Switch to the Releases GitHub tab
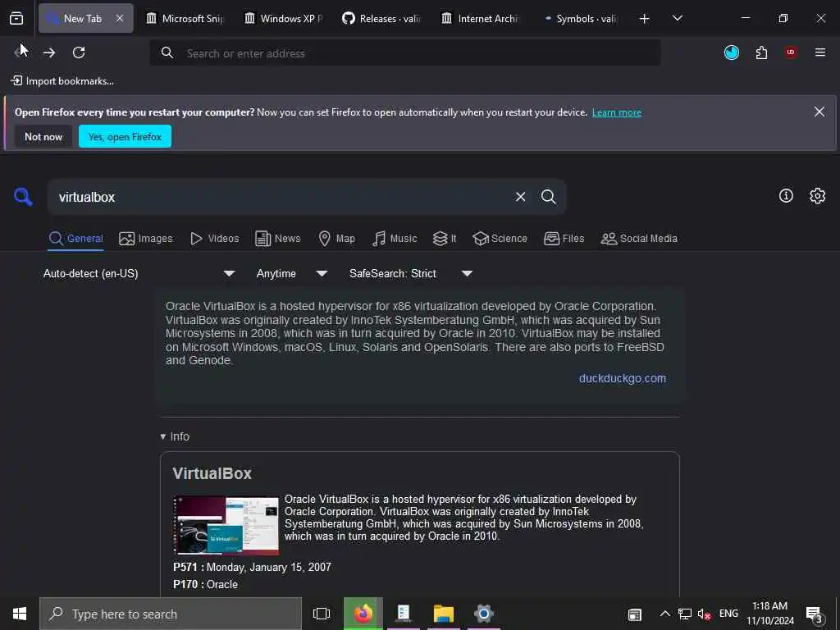The image size is (840, 630). [x=382, y=19]
